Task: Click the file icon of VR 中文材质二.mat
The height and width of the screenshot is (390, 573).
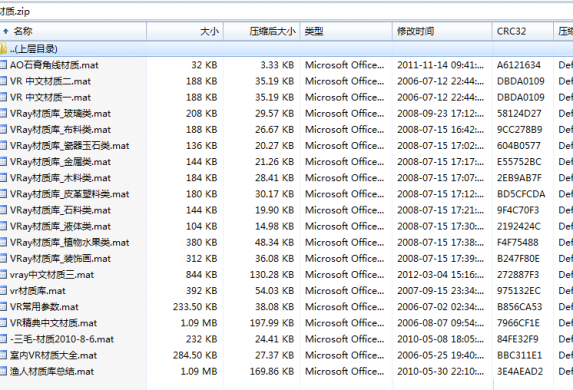Action: tap(3, 81)
